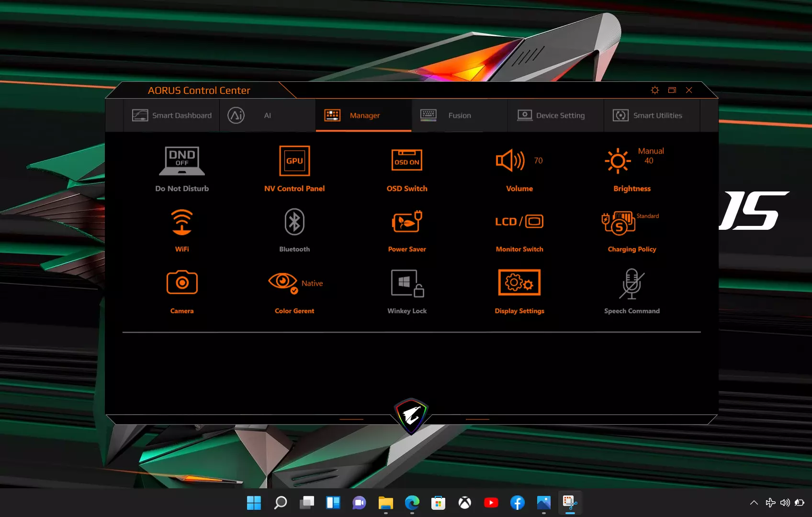
Task: Open the Charging Policy icon
Action: (619, 223)
